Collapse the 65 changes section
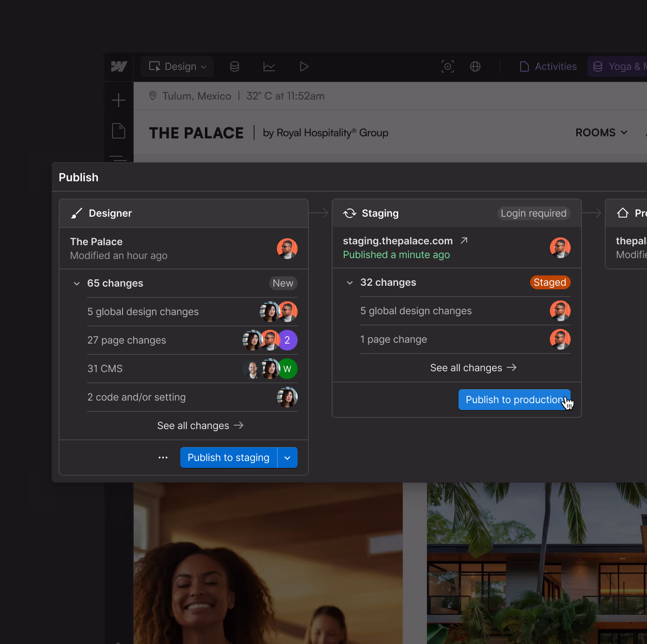Image resolution: width=647 pixels, height=644 pixels. 77,284
